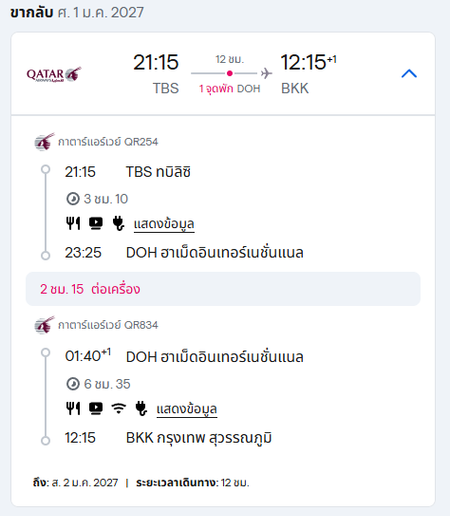Click power plug icon for QR834 flight

[141, 408]
